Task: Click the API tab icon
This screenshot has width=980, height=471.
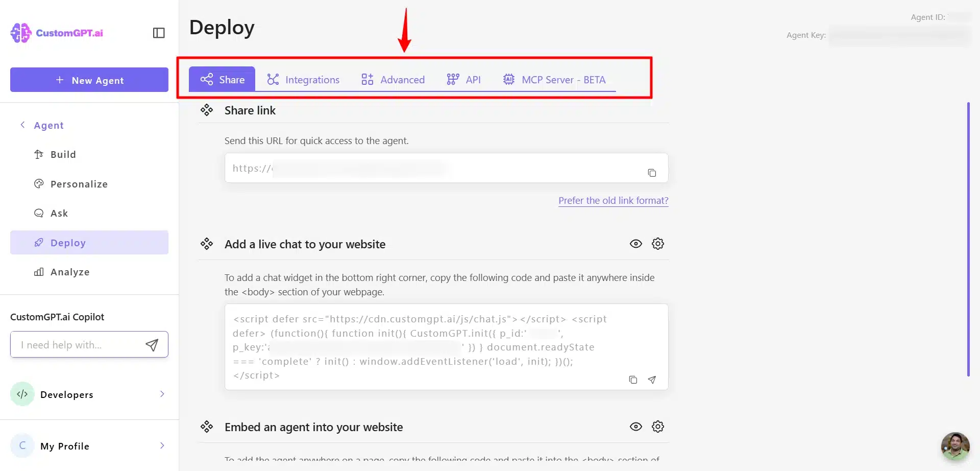Action: click(453, 79)
